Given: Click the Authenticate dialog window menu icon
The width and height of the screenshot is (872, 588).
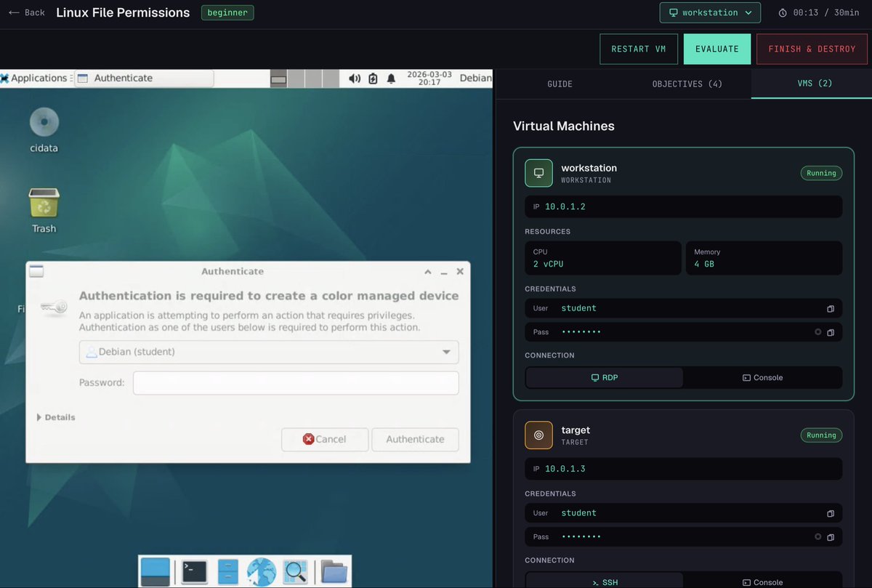Looking at the screenshot, I should [36, 271].
